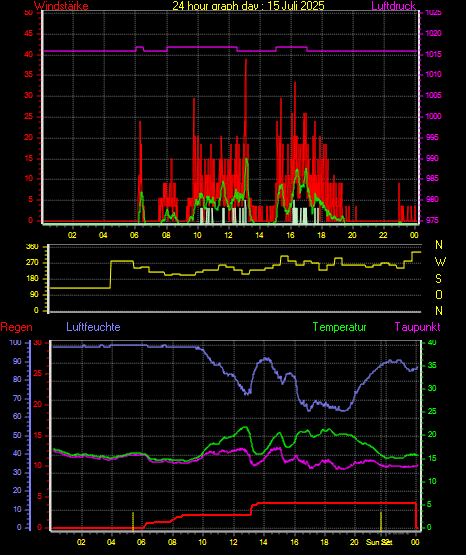Click the 180 tick on direction axis

click(x=32, y=279)
